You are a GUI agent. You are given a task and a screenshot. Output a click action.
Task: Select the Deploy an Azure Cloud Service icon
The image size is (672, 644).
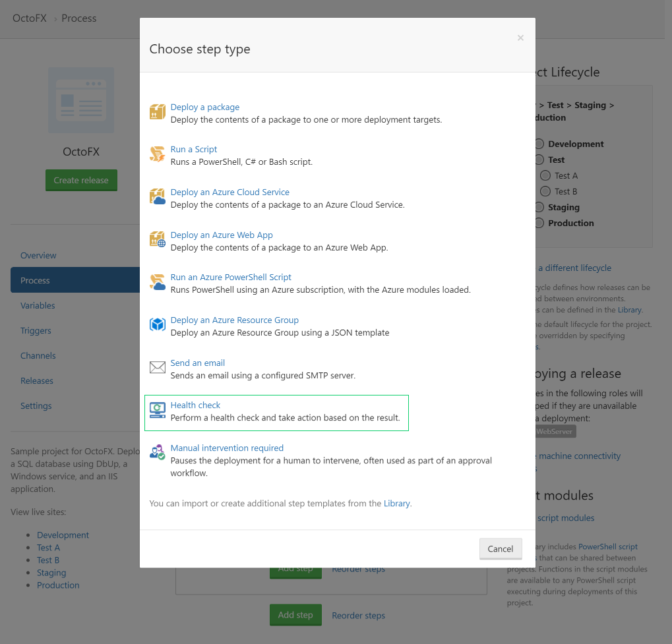pos(157,196)
